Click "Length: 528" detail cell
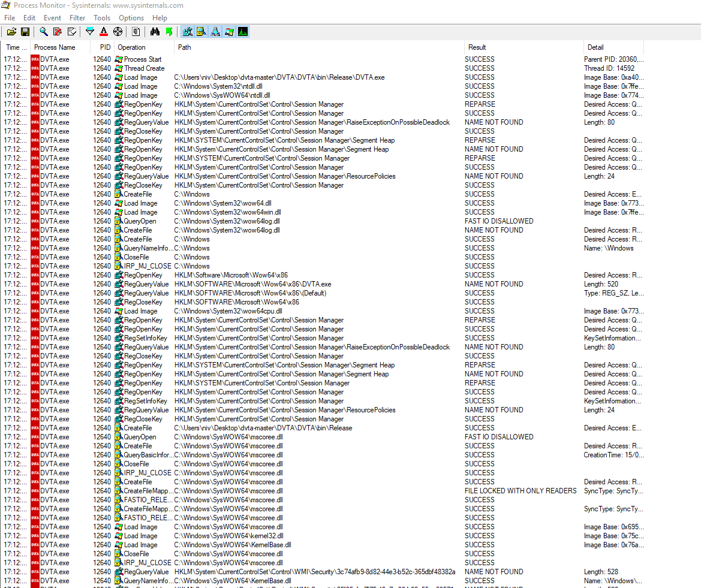Image resolution: width=701 pixels, height=588 pixels. [x=601, y=572]
